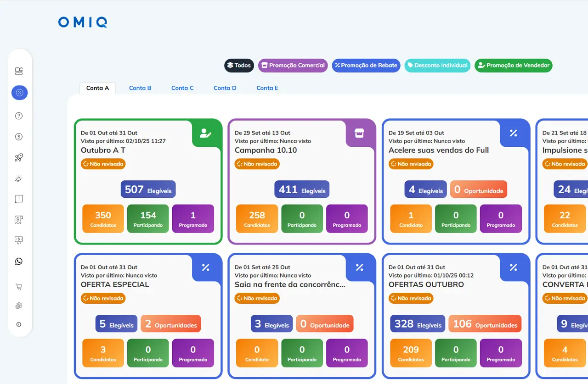Open the settings gear in sidebar

click(19, 306)
